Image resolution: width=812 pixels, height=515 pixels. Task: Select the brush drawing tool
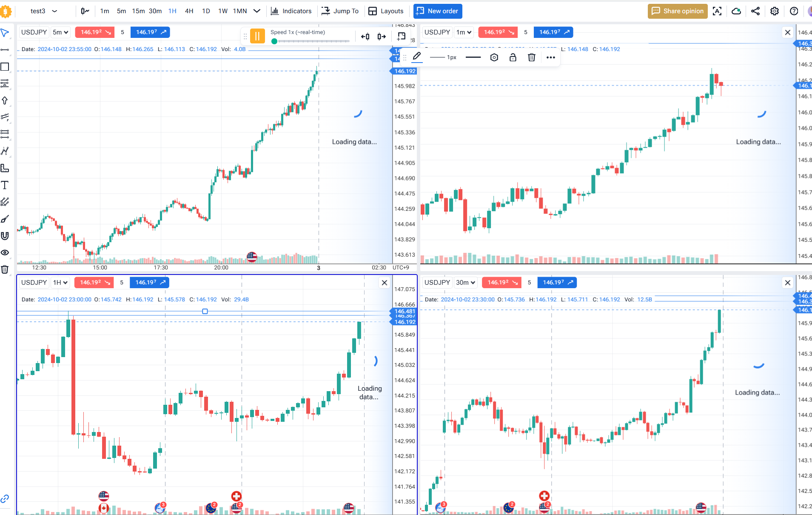(x=5, y=219)
